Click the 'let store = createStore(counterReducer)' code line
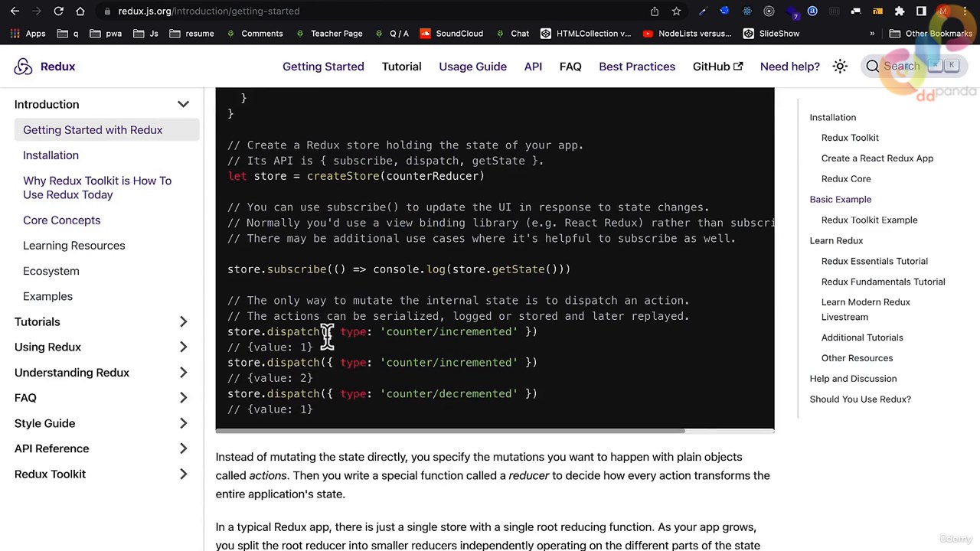 pos(356,176)
